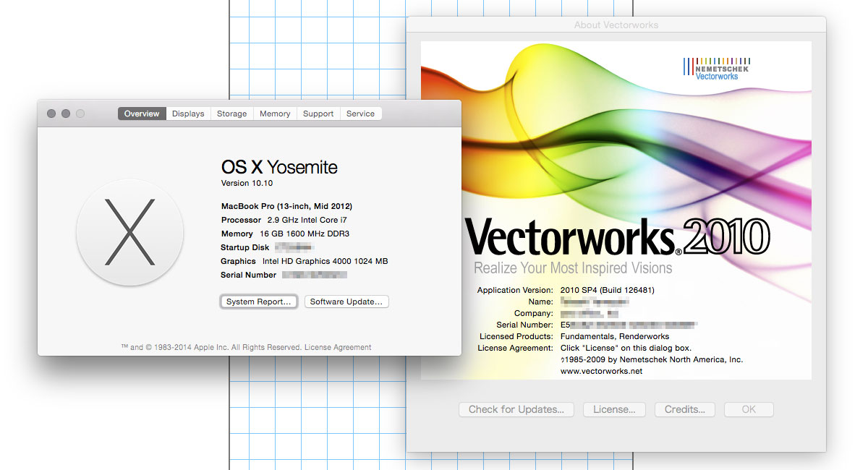868x470 pixels.
Task: Click 'Realize Your Most Inspired Visions' tagline
Action: pos(573,268)
